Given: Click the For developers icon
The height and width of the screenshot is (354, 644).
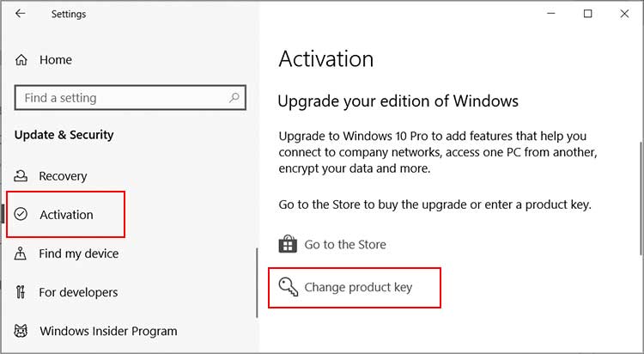Looking at the screenshot, I should [x=21, y=292].
